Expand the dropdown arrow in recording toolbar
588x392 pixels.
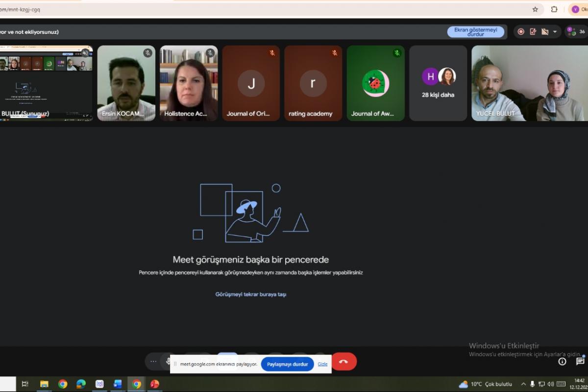[555, 32]
